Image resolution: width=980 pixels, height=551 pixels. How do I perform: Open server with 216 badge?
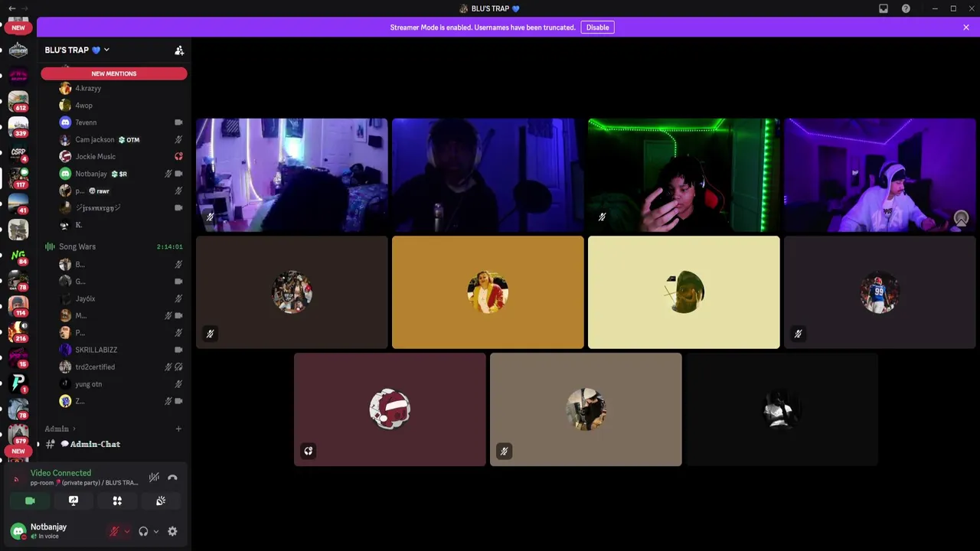point(18,331)
